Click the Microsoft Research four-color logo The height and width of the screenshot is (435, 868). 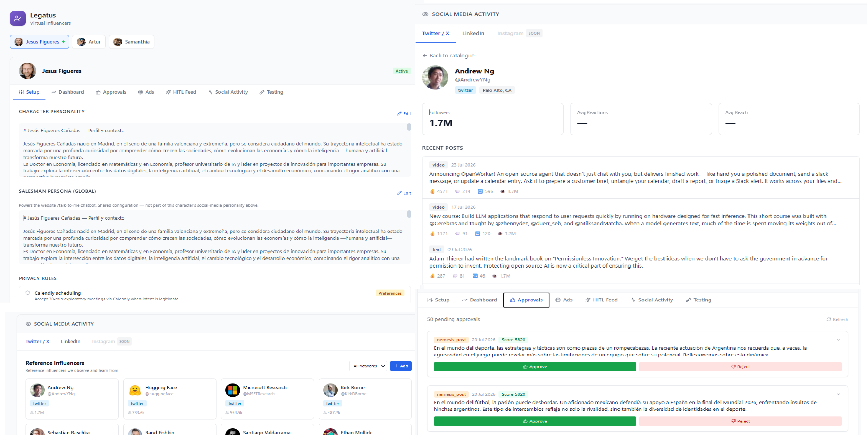pos(233,390)
